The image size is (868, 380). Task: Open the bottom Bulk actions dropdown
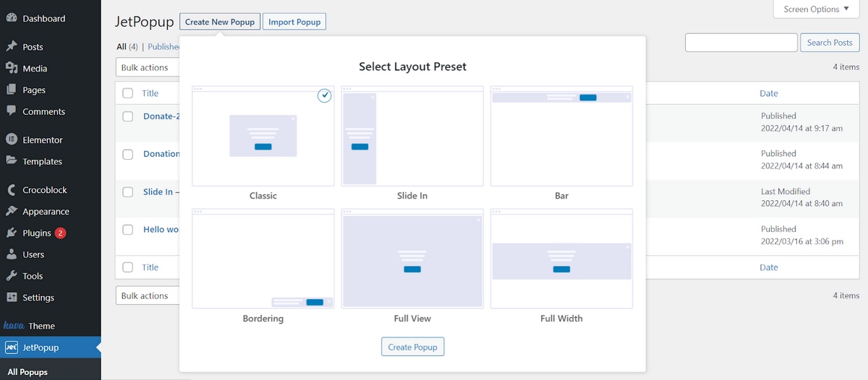point(148,295)
